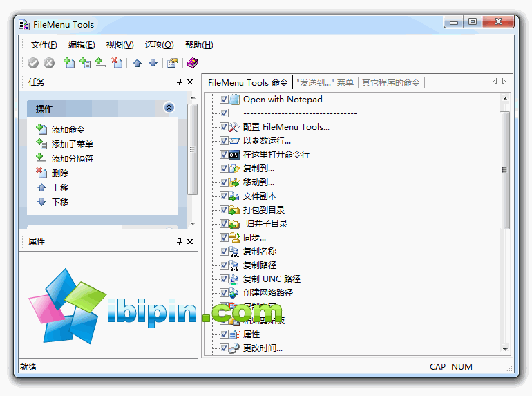Uncheck the 更改时间 checkbox
This screenshot has width=532, height=396.
pyautogui.click(x=224, y=348)
